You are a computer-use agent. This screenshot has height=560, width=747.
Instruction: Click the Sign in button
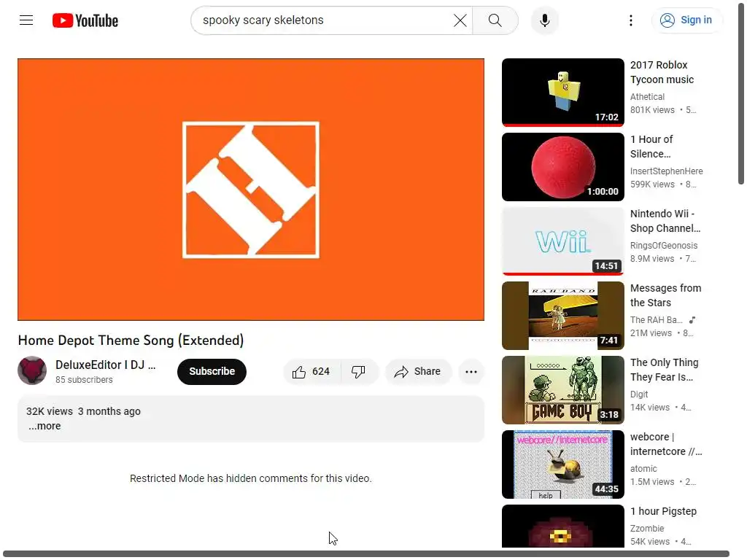coord(686,20)
